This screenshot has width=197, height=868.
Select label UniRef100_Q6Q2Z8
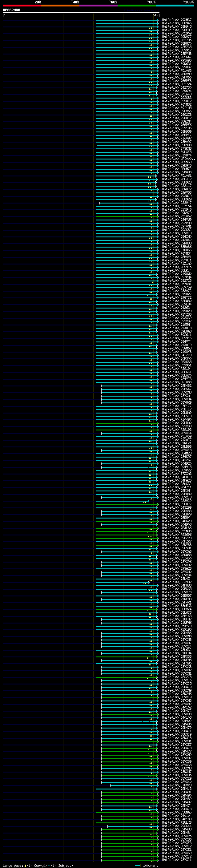[177, 115]
